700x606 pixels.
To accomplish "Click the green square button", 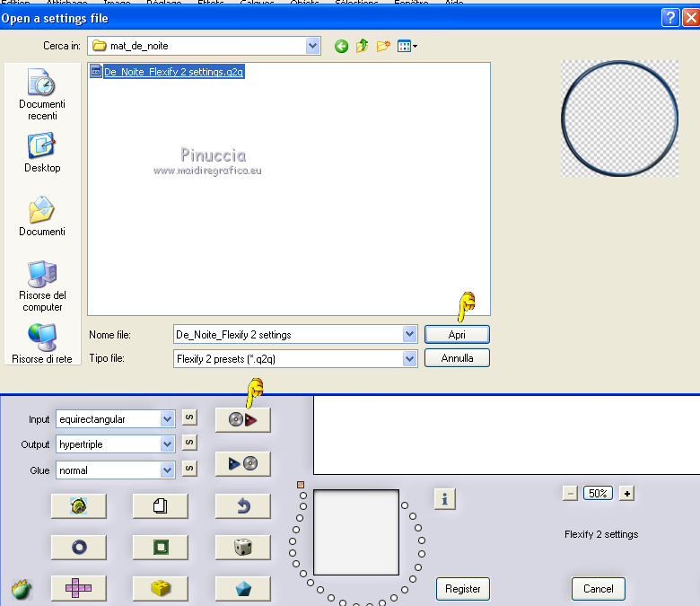I will 161,547.
